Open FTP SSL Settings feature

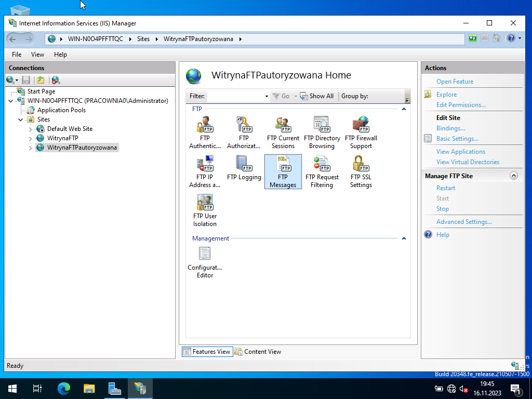(x=361, y=171)
